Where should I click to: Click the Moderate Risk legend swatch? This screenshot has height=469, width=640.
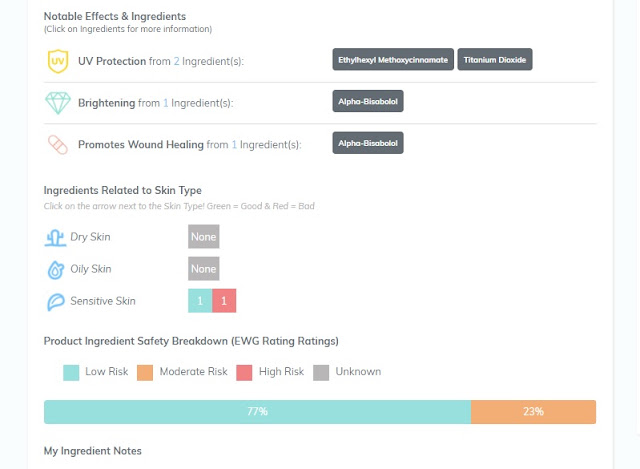145,373
